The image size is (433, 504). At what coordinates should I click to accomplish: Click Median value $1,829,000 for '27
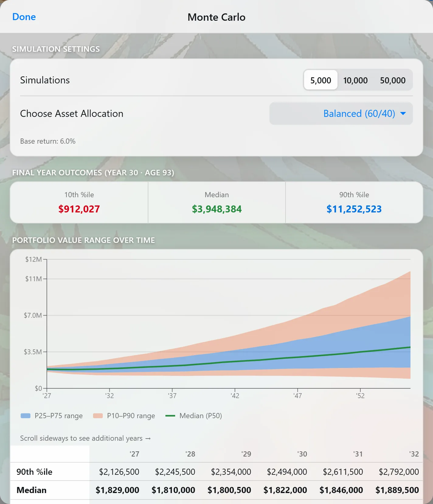coord(117,490)
